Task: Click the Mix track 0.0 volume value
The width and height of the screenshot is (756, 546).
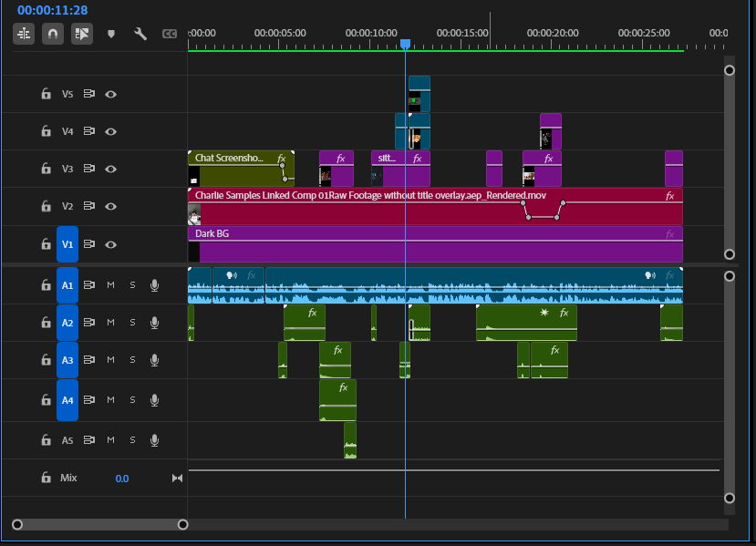Action: click(x=122, y=479)
